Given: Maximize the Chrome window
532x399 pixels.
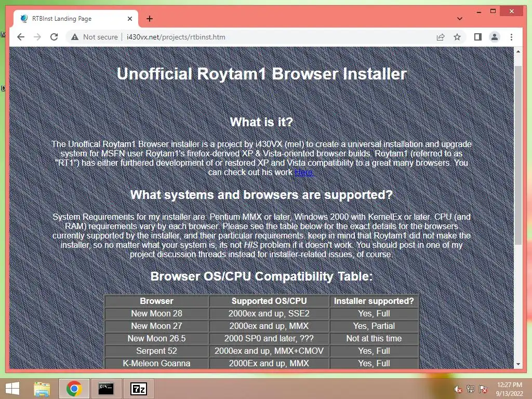Looking at the screenshot, I should pyautogui.click(x=493, y=11).
